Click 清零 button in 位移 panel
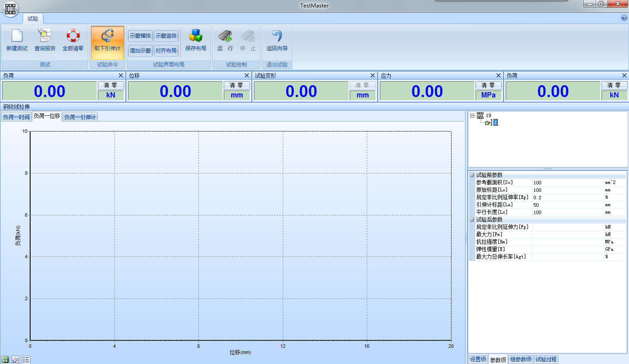 click(236, 86)
